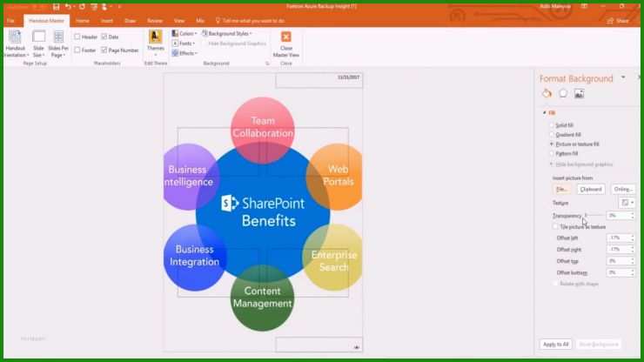The width and height of the screenshot is (644, 362).
Task: Click the Offset top value field
Action: pyautogui.click(x=618, y=261)
